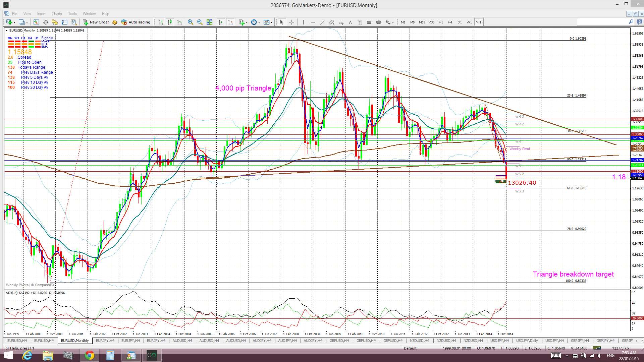Switch to the GBPUSD,H4 chart tab
644x362 pixels.
pyautogui.click(x=339, y=341)
